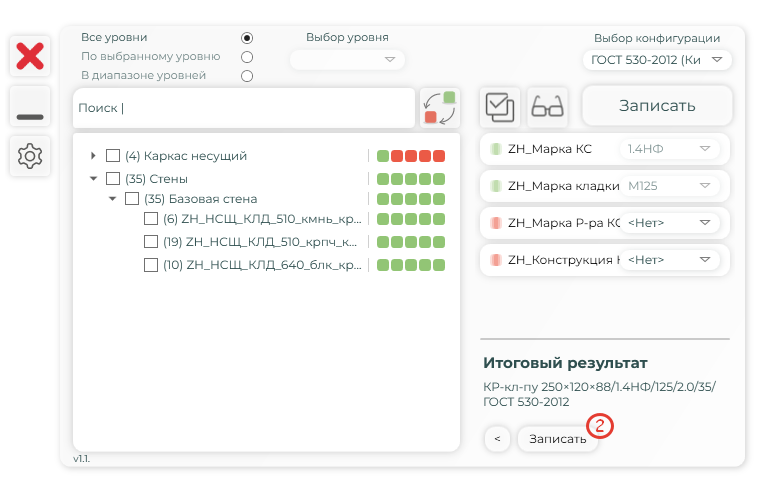
Task: Open the ZH_Конструкция dropdown
Action: tap(669, 259)
